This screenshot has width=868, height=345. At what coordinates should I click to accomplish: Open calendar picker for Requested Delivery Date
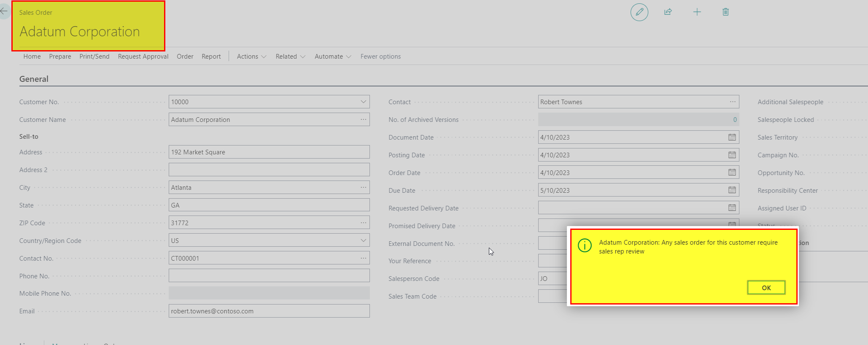coord(732,208)
